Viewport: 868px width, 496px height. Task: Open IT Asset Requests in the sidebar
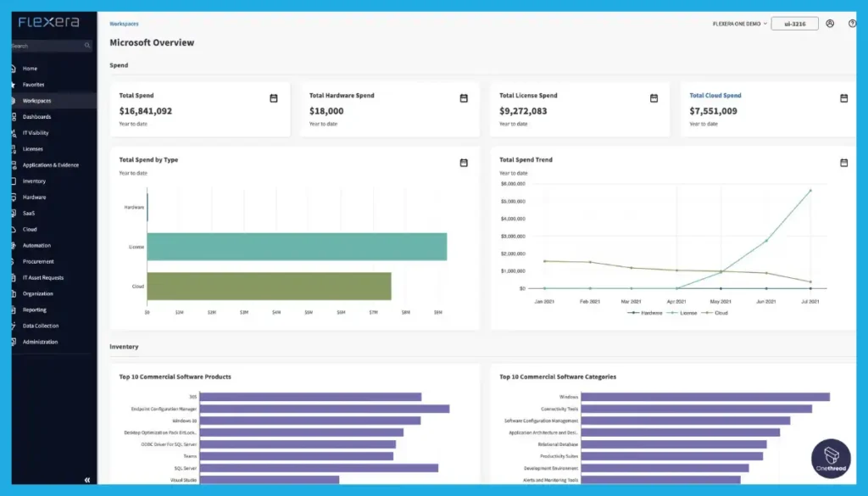coord(42,277)
